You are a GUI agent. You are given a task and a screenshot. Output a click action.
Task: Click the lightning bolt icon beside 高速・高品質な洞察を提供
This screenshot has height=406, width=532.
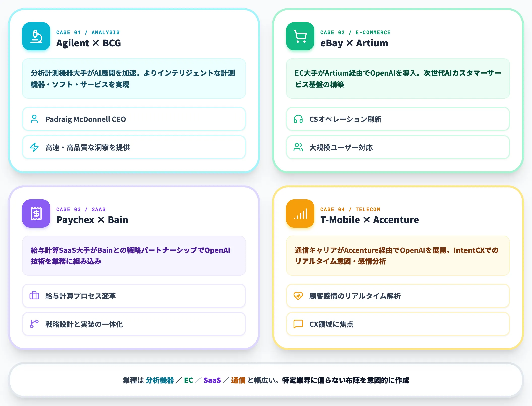tap(34, 147)
